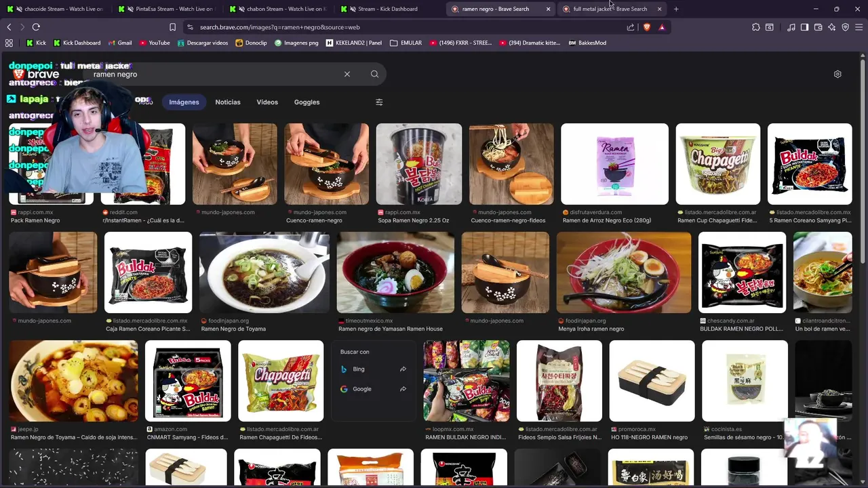Open a new browser tab

pos(676,9)
